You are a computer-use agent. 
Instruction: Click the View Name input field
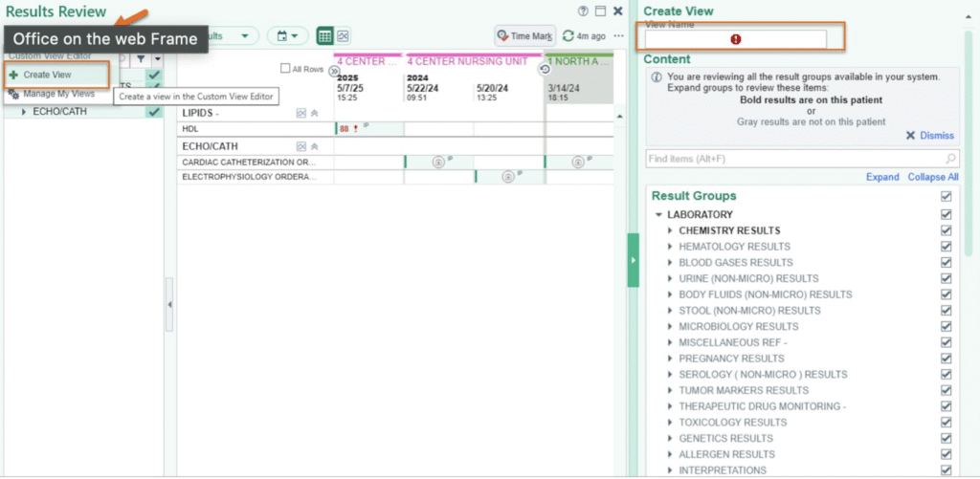735,39
